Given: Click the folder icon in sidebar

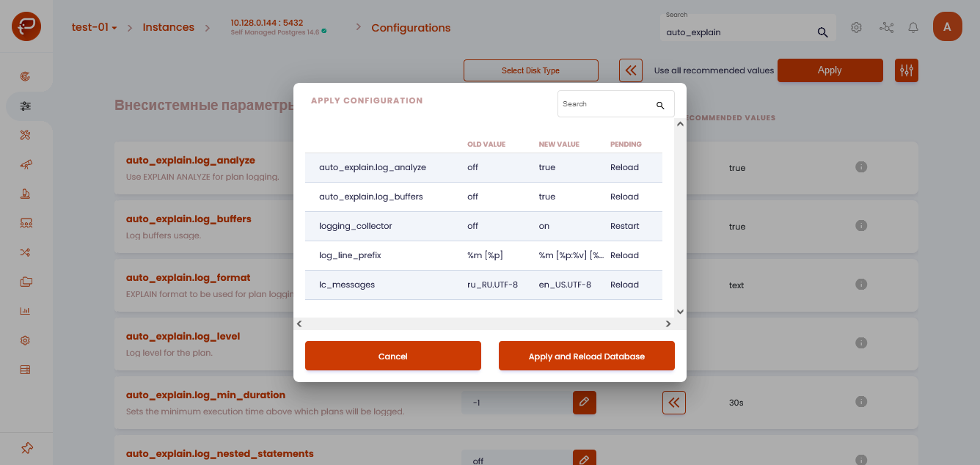Looking at the screenshot, I should [x=26, y=282].
